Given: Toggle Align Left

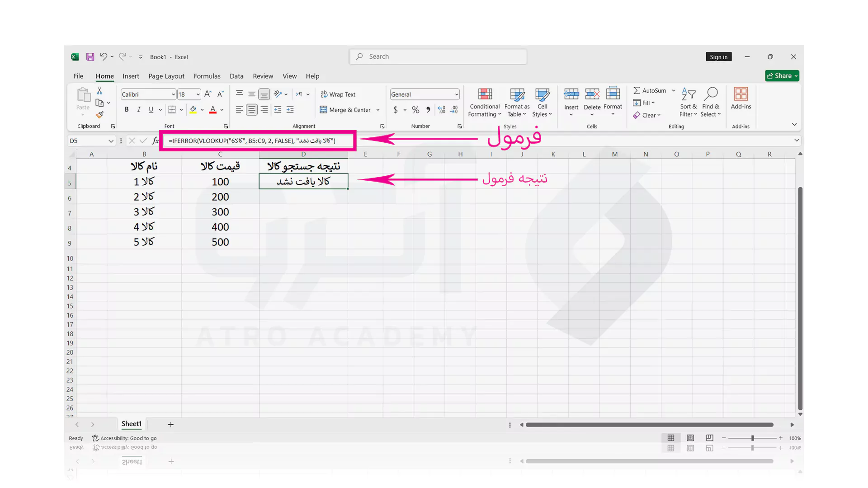Looking at the screenshot, I should click(239, 110).
